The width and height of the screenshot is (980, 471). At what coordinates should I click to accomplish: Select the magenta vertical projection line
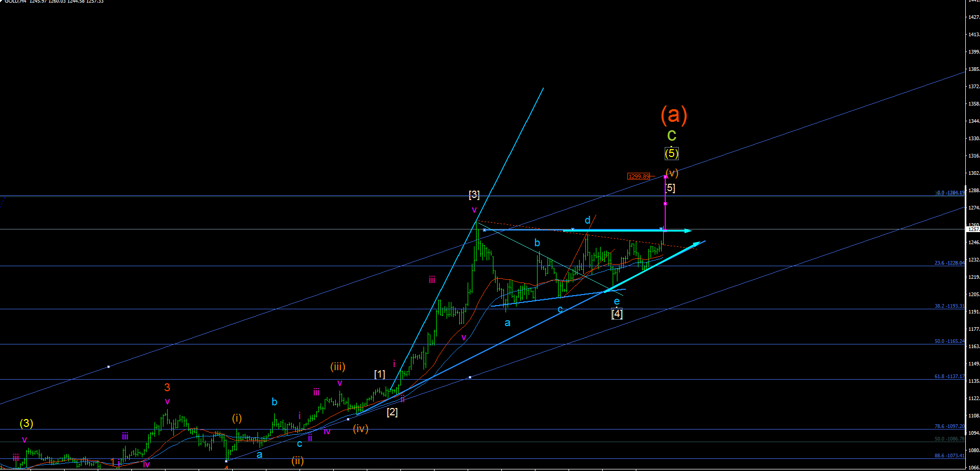[665, 203]
